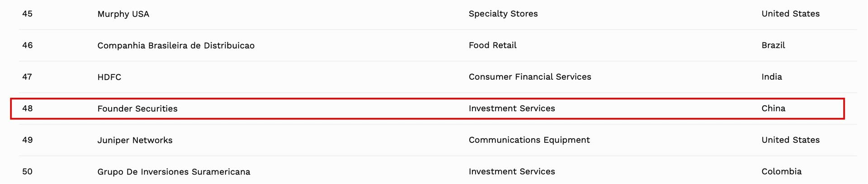868x184 pixels.
Task: Select the Juniper Networks company name
Action: tap(135, 140)
